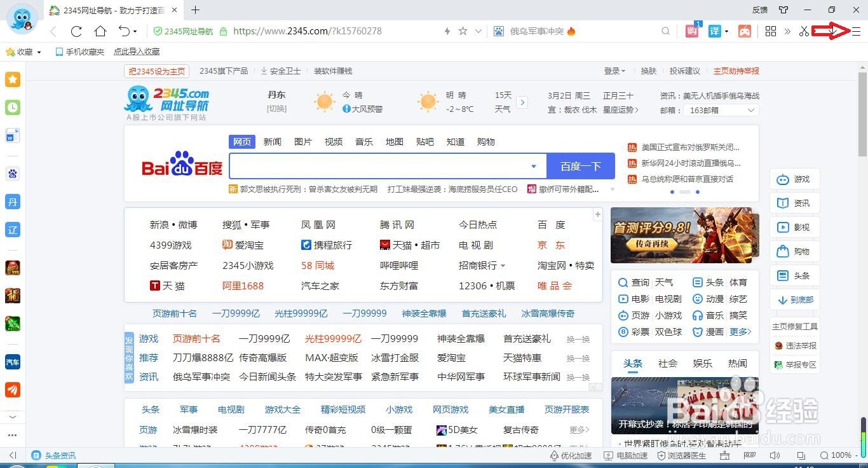Select the 娱乐 tab in headlines panel

point(702,363)
